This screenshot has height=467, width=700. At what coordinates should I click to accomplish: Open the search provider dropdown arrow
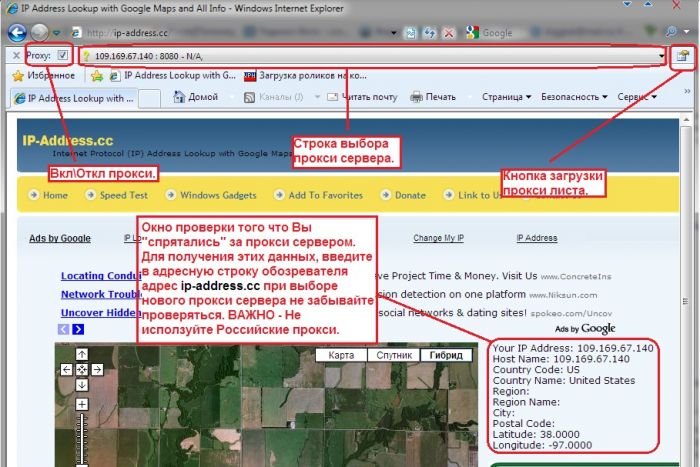688,32
